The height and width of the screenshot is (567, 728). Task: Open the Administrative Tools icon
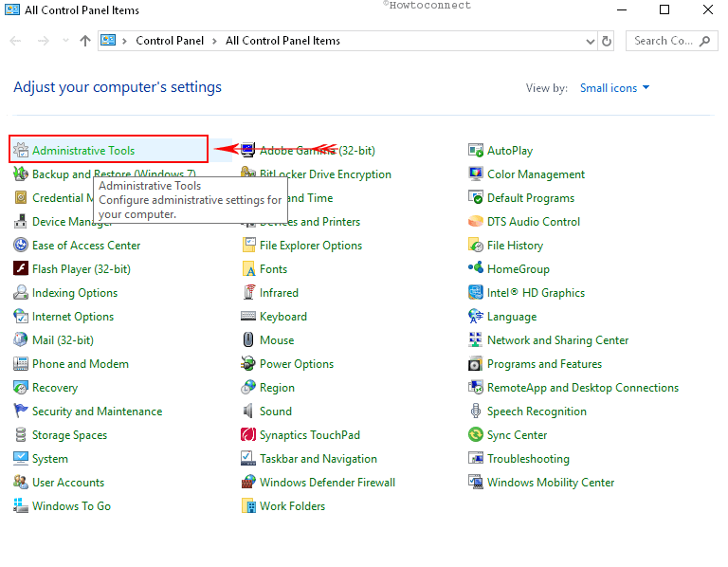coord(21,151)
